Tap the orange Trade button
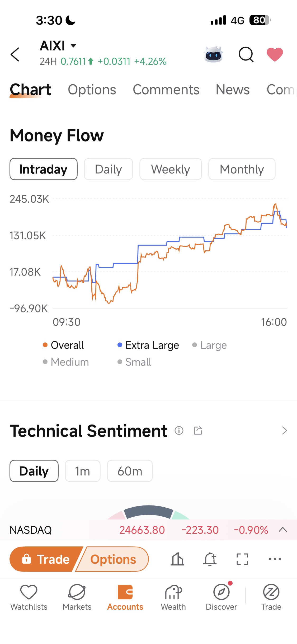The height and width of the screenshot is (644, 297). (46, 559)
